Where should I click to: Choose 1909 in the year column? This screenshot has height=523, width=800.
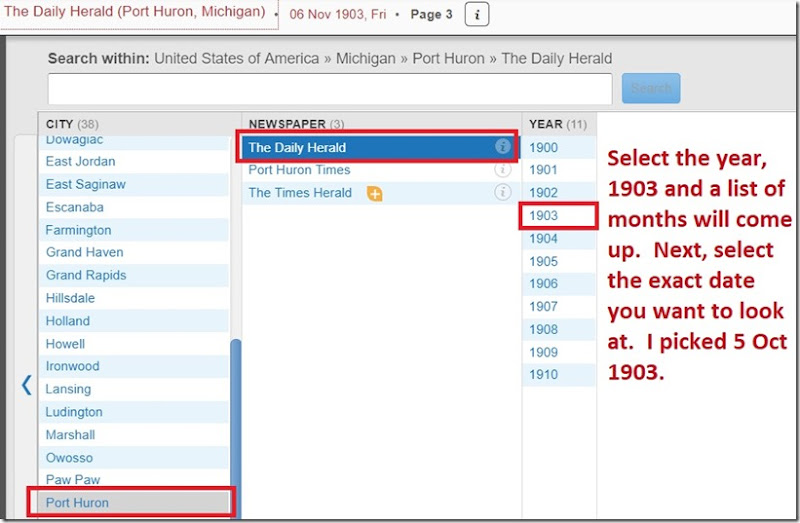pos(559,352)
